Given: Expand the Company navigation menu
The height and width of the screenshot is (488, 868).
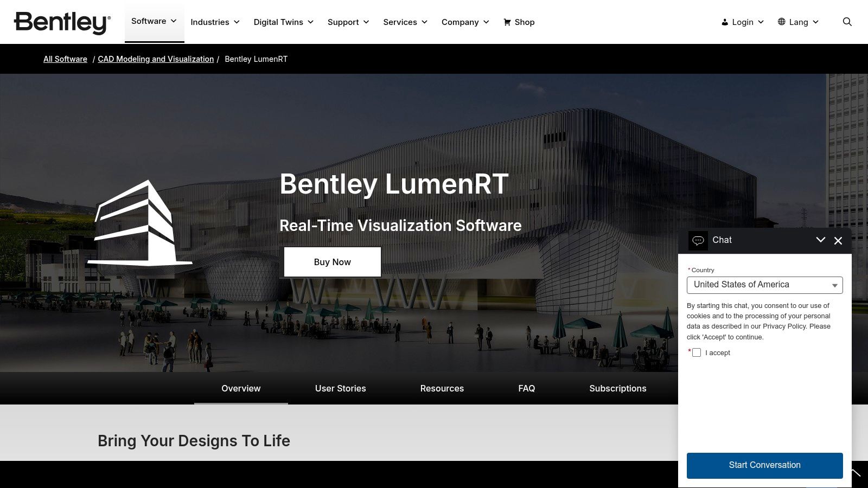Looking at the screenshot, I should pos(464,22).
